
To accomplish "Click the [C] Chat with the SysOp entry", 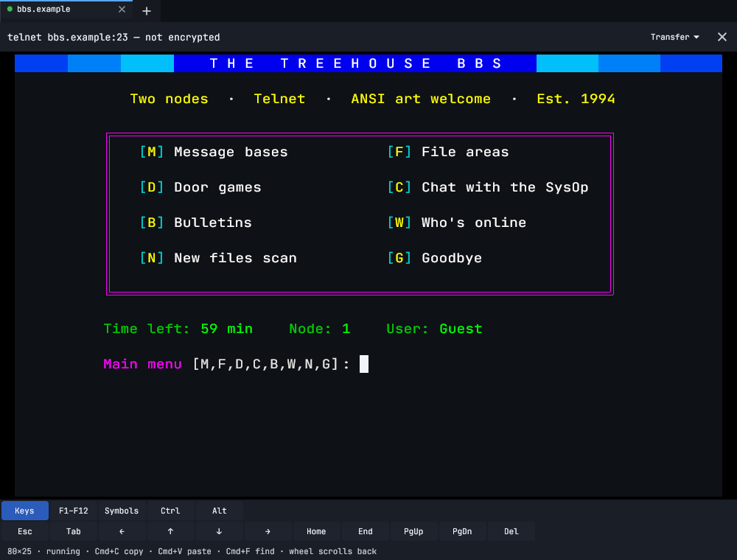I will (x=488, y=187).
